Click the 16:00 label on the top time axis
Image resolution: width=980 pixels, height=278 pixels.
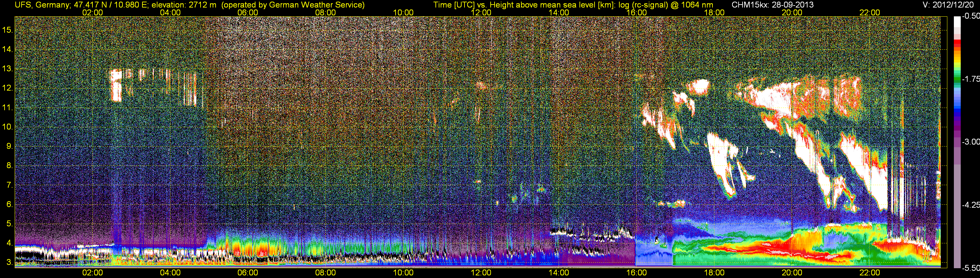636,12
